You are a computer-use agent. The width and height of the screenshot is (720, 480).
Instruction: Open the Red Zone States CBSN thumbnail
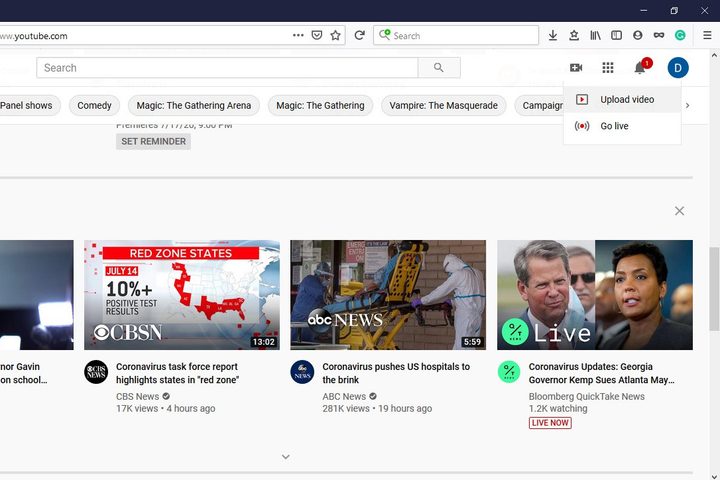tap(182, 295)
